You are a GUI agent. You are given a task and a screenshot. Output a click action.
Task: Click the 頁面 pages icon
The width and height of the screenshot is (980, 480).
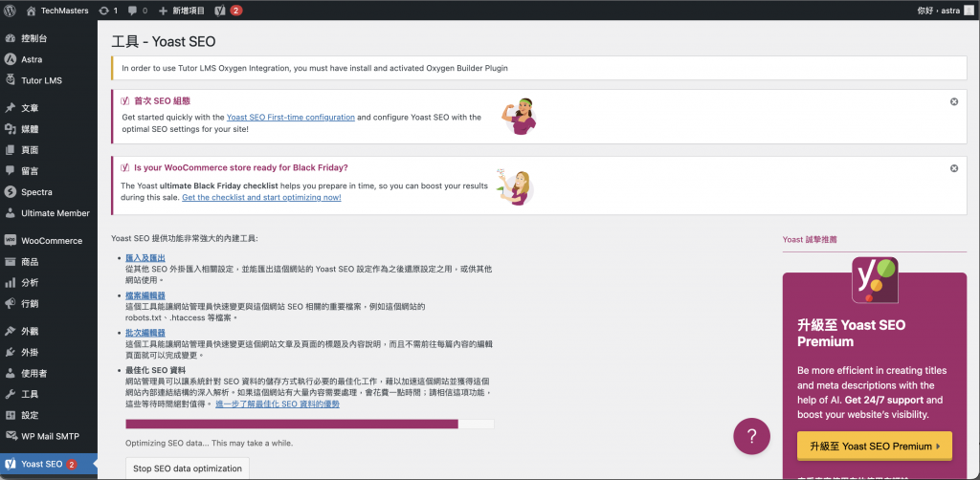[x=10, y=150]
